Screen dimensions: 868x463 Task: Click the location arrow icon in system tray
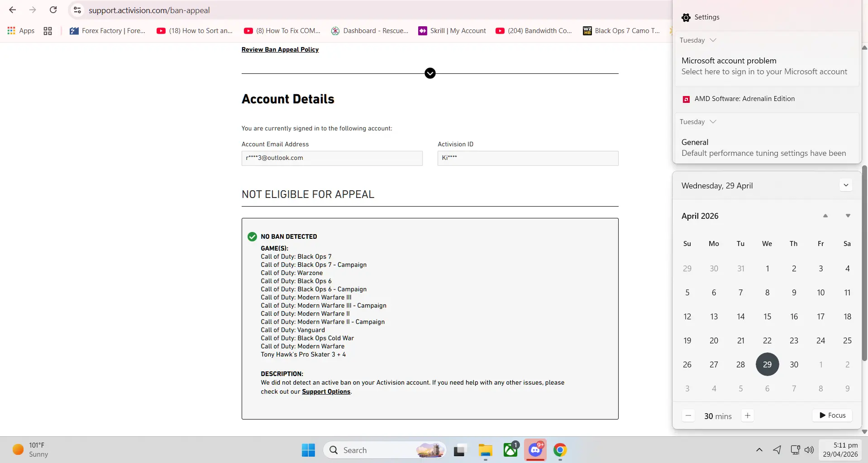click(x=777, y=450)
